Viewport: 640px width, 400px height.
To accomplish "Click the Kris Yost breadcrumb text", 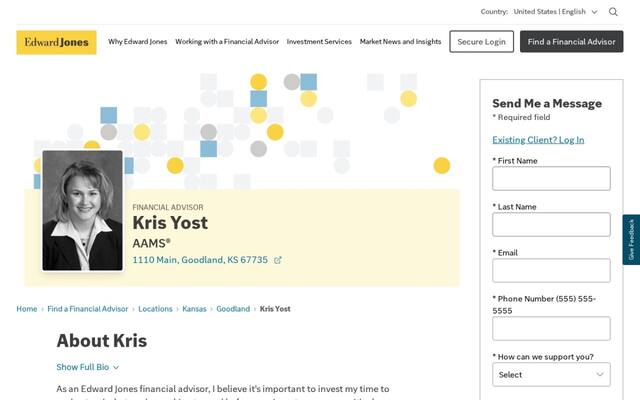I will click(275, 309).
